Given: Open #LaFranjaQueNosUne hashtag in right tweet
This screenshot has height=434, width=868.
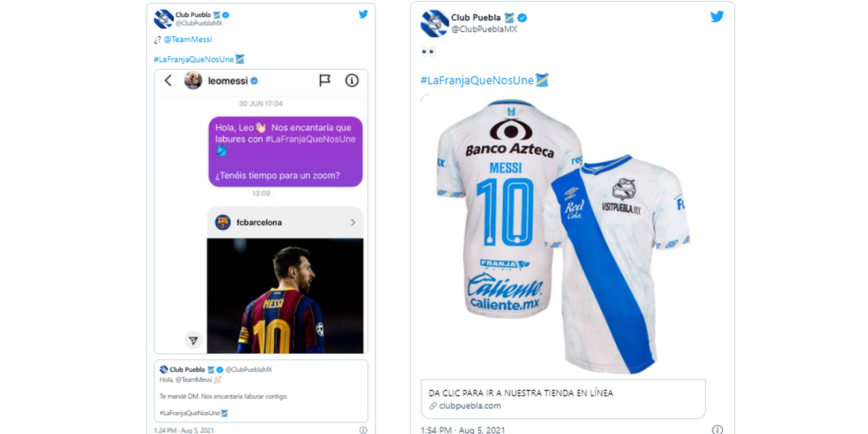Looking at the screenshot, I should click(477, 80).
